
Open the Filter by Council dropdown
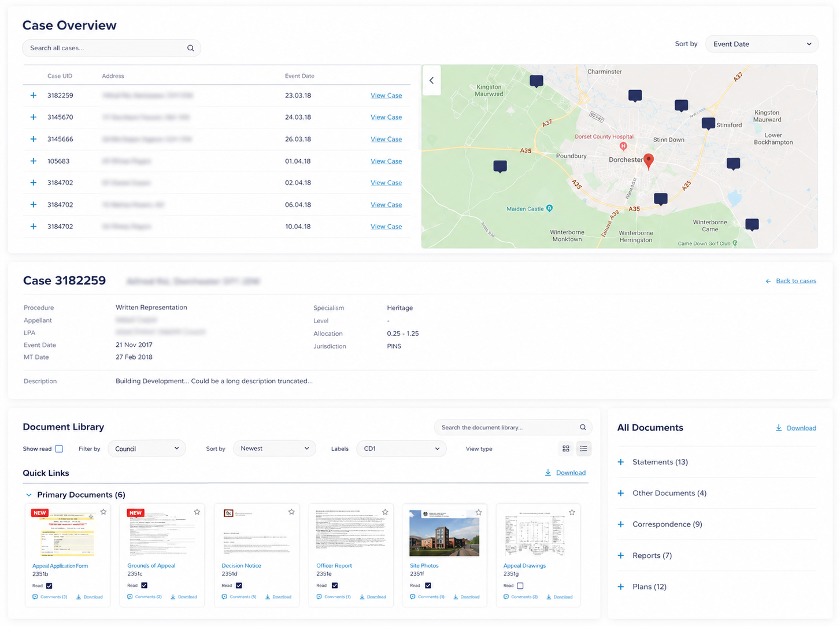point(147,449)
